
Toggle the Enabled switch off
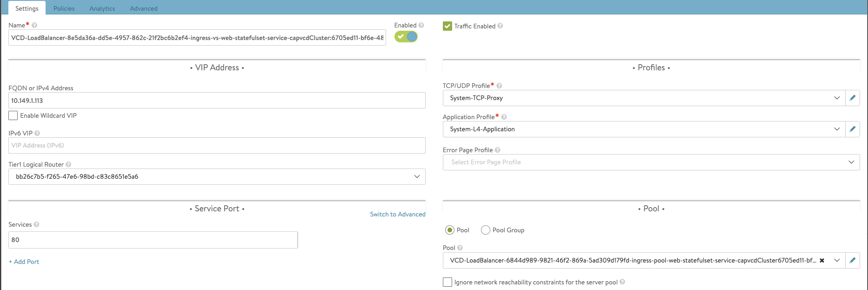click(x=406, y=37)
